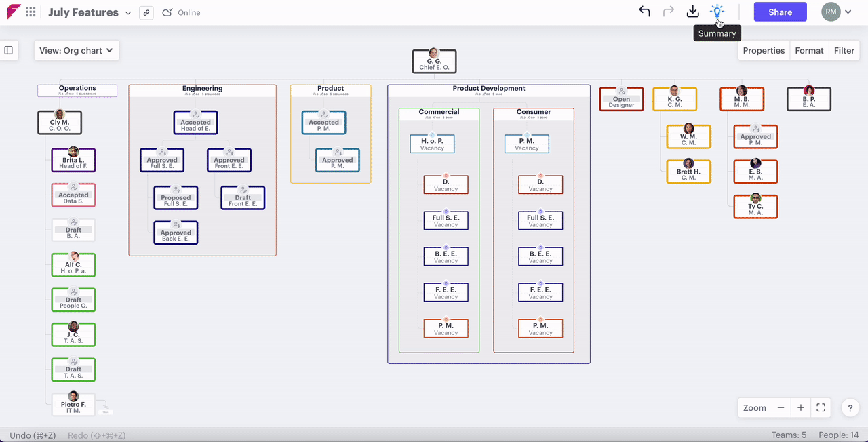Screen dimensions: 868x442
Task: Toggle the left sidebar panel icon
Action: 9,50
